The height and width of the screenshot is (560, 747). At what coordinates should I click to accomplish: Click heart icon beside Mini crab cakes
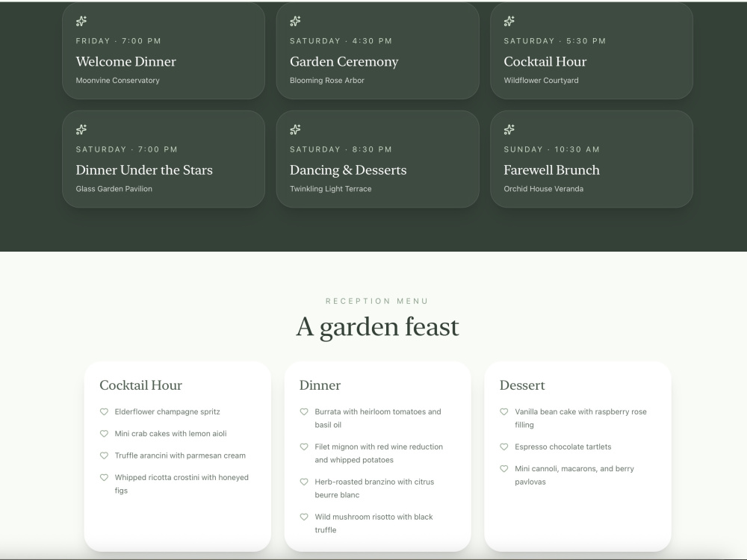(x=104, y=434)
